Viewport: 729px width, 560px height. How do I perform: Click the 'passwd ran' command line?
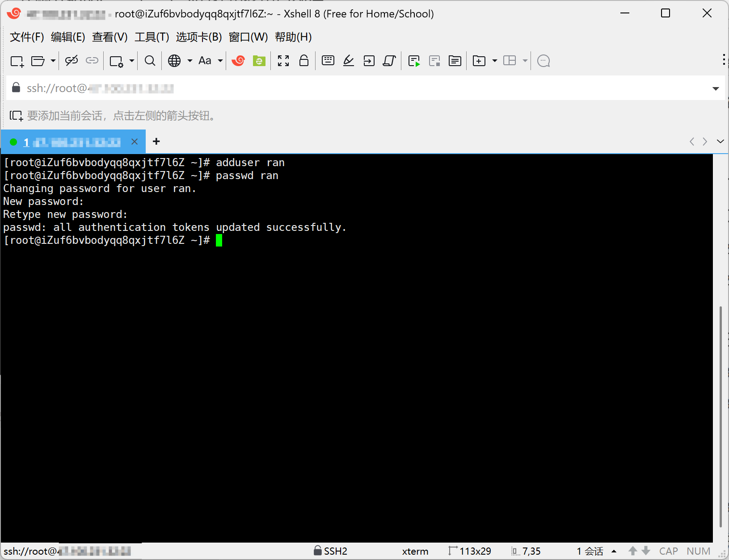[x=247, y=176]
